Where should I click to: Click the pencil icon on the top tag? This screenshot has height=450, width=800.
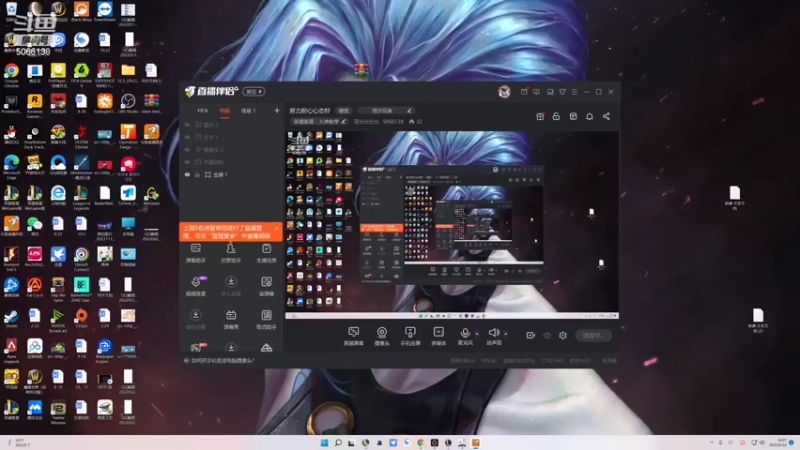(x=409, y=111)
